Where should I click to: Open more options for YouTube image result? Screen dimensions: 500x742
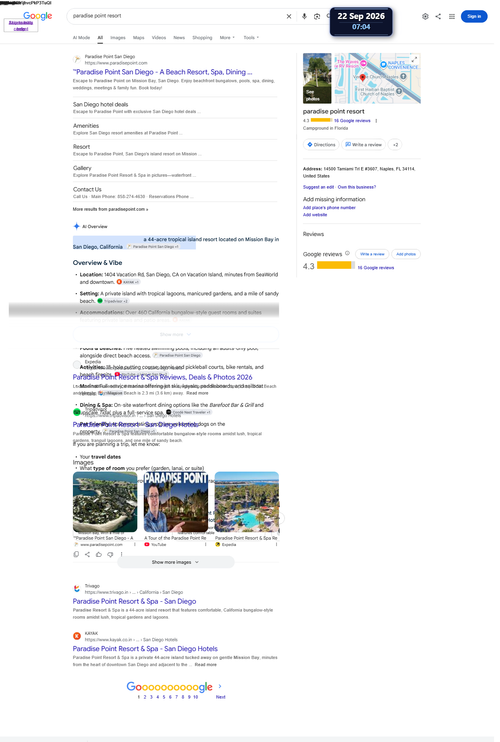205,544
